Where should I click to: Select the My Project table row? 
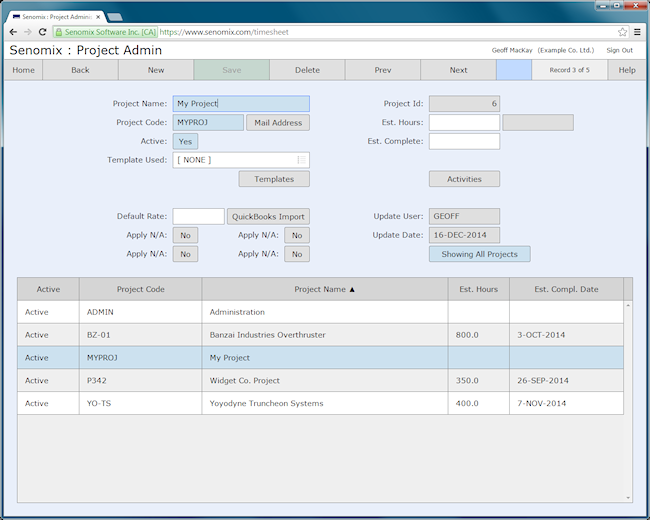(x=320, y=358)
